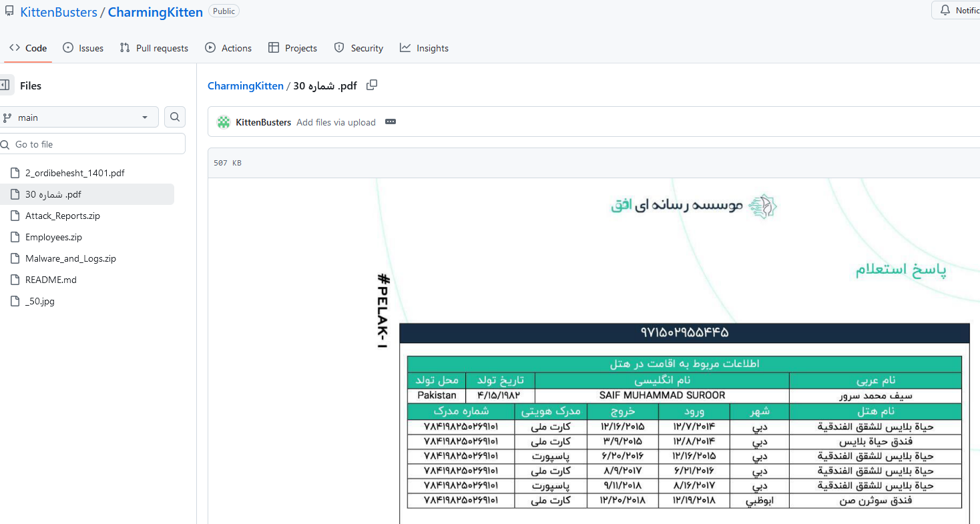The image size is (980, 524).
Task: Click the KittenBusters avatar in commit bar
Action: (x=224, y=122)
